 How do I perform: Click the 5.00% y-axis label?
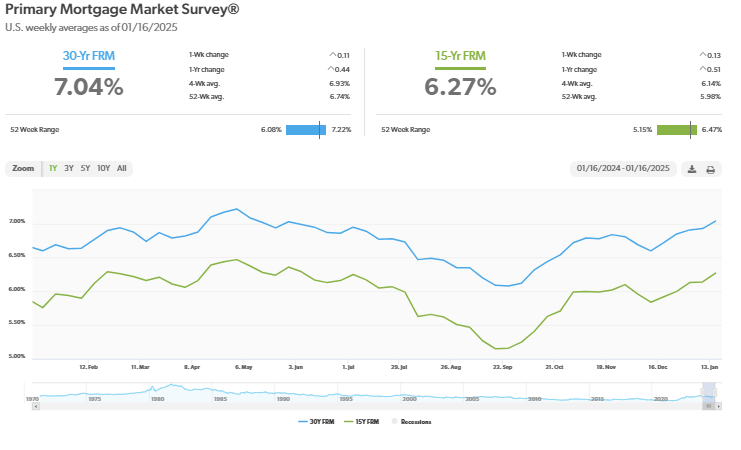coord(17,356)
